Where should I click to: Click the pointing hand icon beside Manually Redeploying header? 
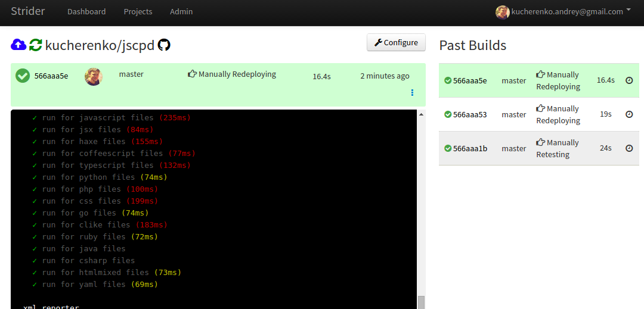(192, 74)
